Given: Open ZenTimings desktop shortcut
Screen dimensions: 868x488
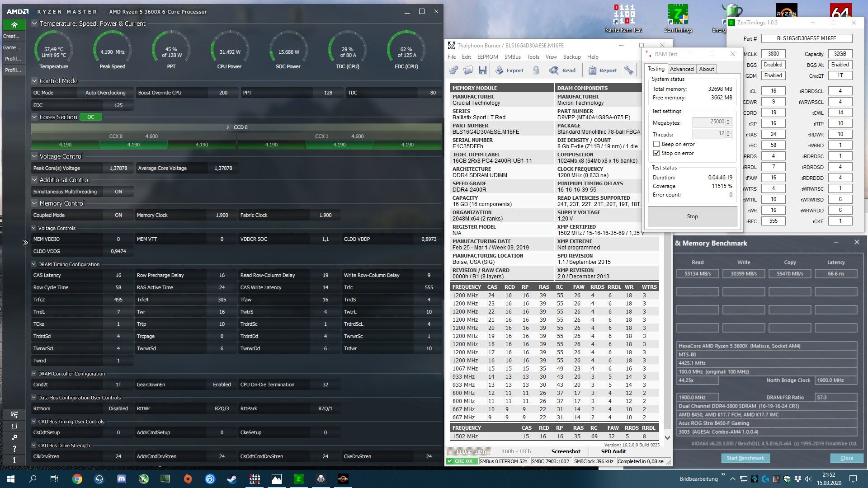Looking at the screenshot, I should [x=678, y=19].
